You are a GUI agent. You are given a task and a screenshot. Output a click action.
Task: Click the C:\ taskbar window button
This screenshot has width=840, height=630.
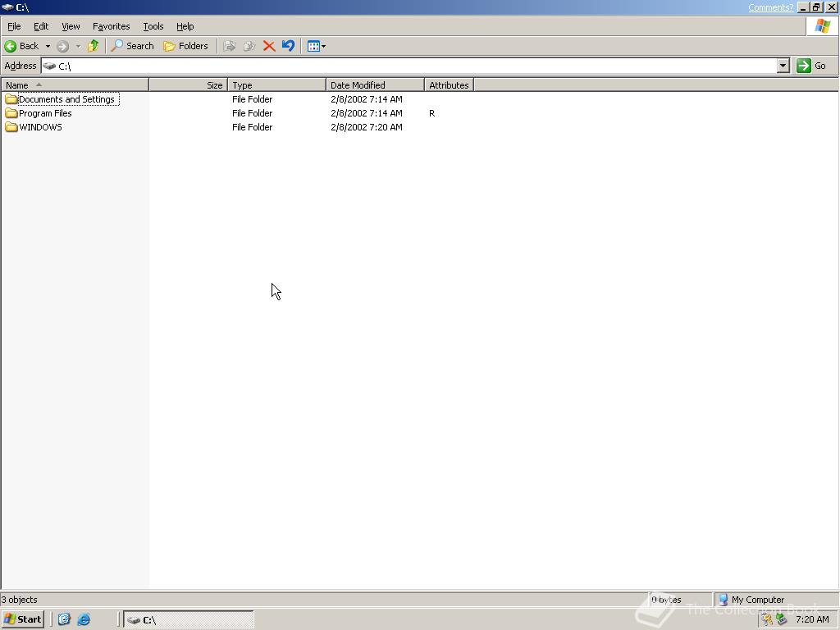(x=189, y=620)
